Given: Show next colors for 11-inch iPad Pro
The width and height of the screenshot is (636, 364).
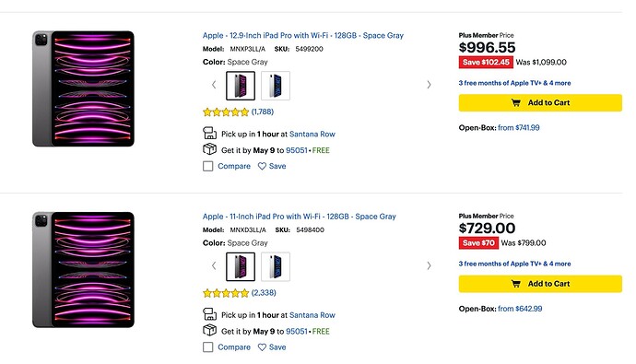Looking at the screenshot, I should pos(429,266).
